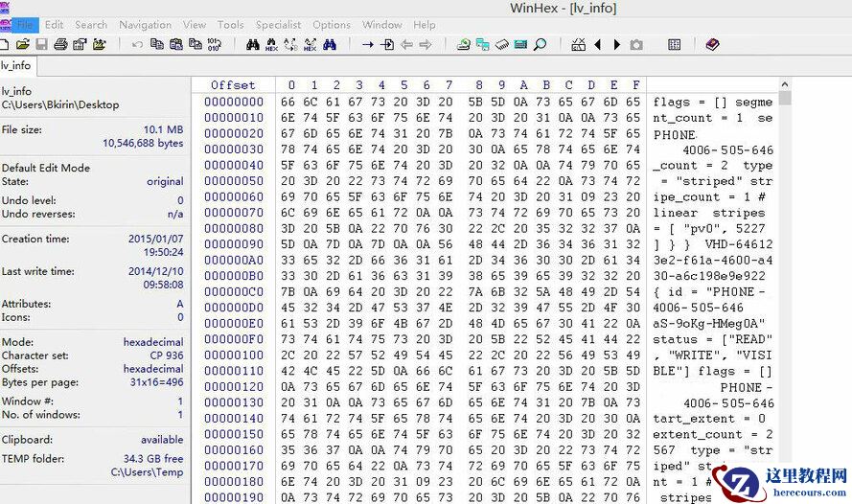Click the Forward navigation arrow icon
Viewport: 852px width, 504px height.
[x=426, y=44]
